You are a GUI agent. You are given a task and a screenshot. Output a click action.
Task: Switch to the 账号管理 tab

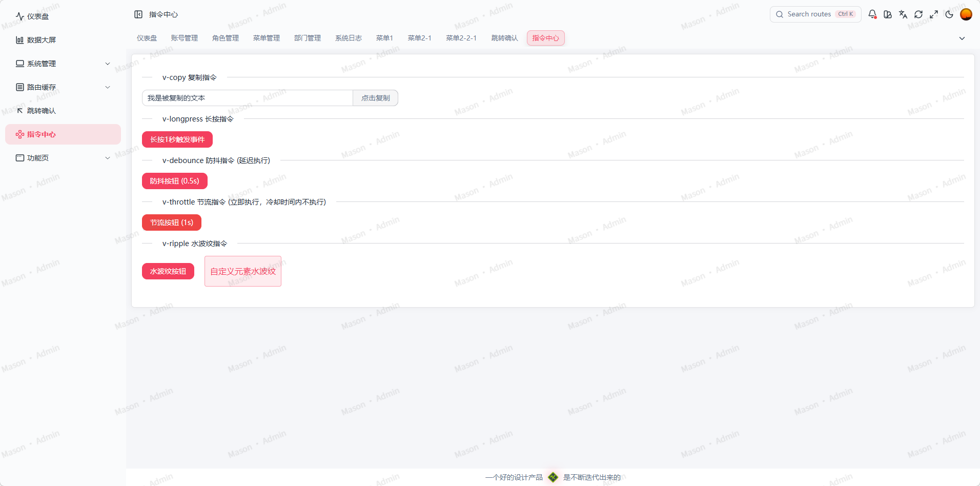[184, 37]
